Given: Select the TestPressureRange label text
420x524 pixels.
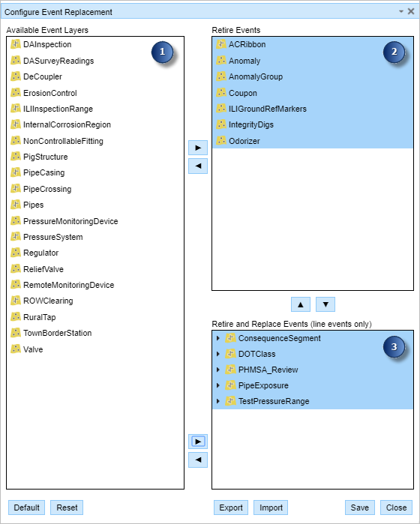Looking at the screenshot, I should (x=274, y=401).
